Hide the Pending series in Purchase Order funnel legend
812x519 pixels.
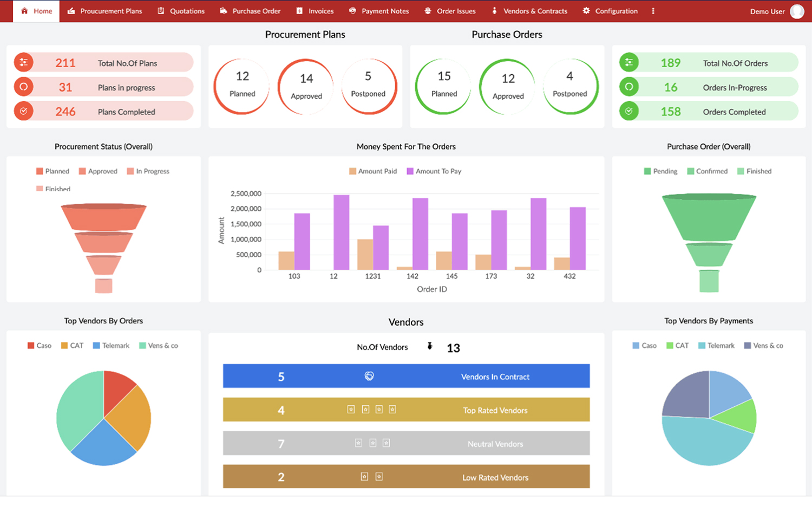click(x=661, y=171)
